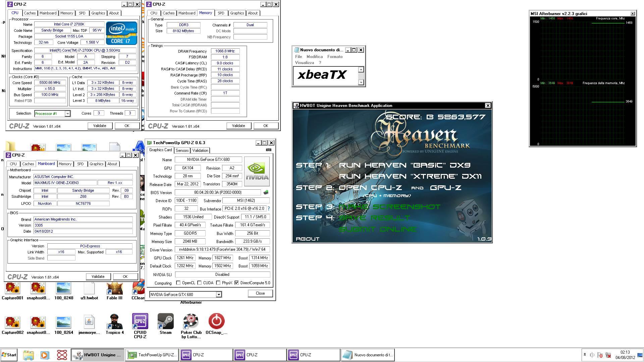The height and width of the screenshot is (362, 644).
Task: Click Run Heaven Xtreme DX11
Action: (410, 176)
